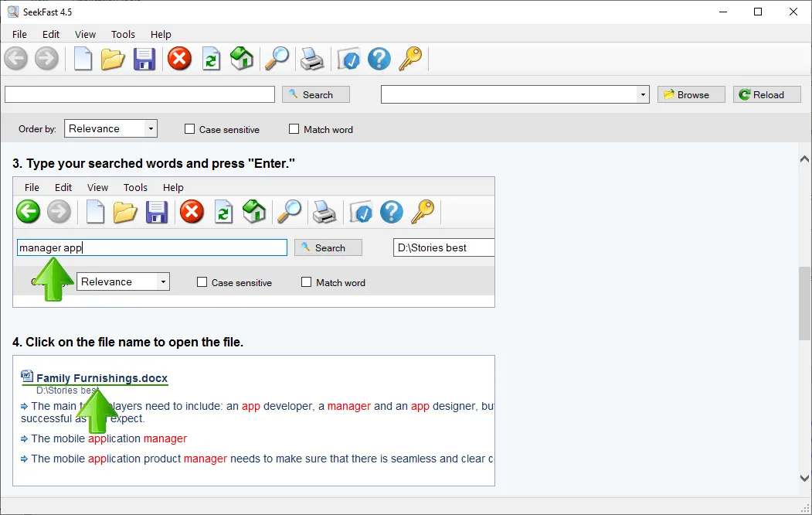Viewport: 812px width, 515px height.
Task: Go to the Home icon in the main toolbar
Action: point(242,58)
